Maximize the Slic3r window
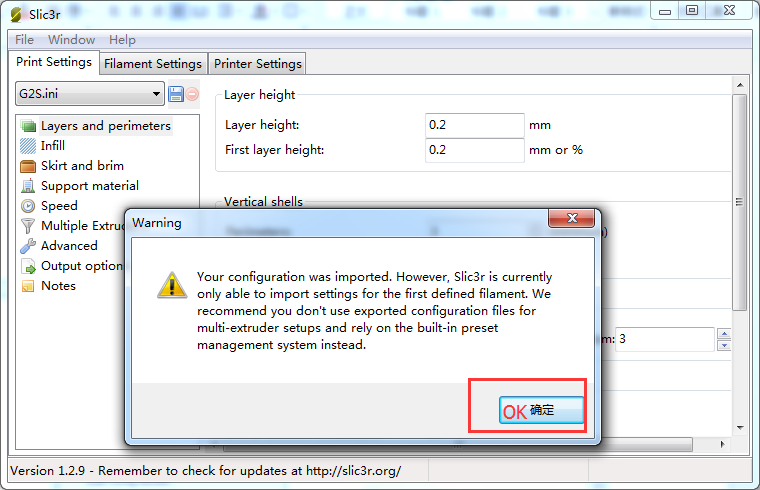This screenshot has width=760, height=490. 692,10
